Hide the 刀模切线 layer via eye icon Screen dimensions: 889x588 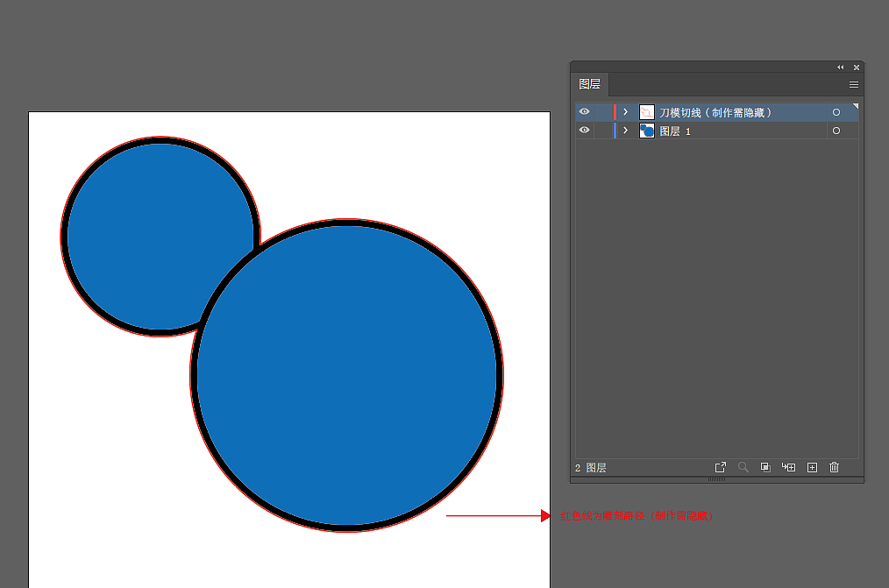[585, 112]
